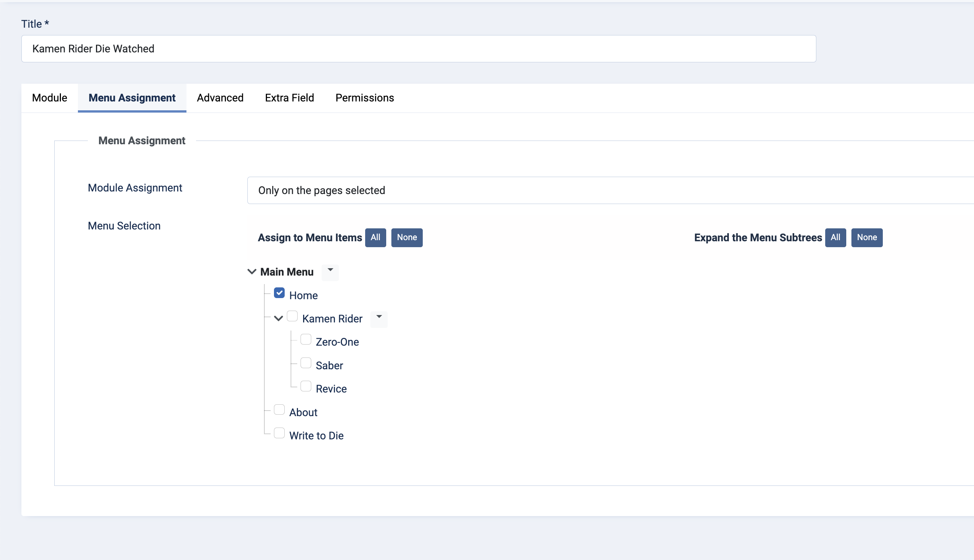Tick the Write to Die checkbox
974x560 pixels.
(279, 433)
